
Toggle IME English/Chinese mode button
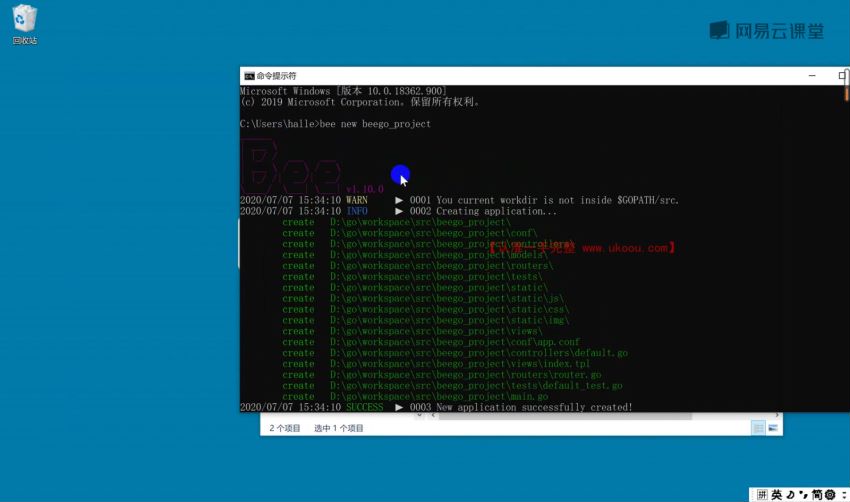click(777, 494)
